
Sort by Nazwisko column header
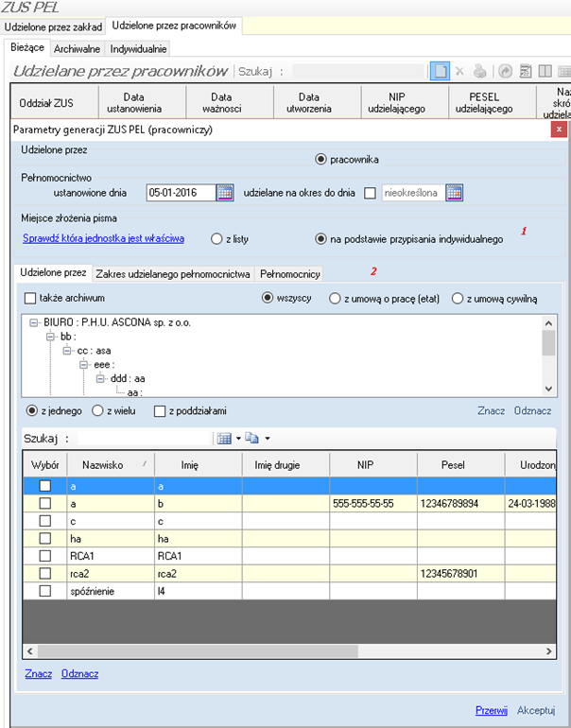111,465
